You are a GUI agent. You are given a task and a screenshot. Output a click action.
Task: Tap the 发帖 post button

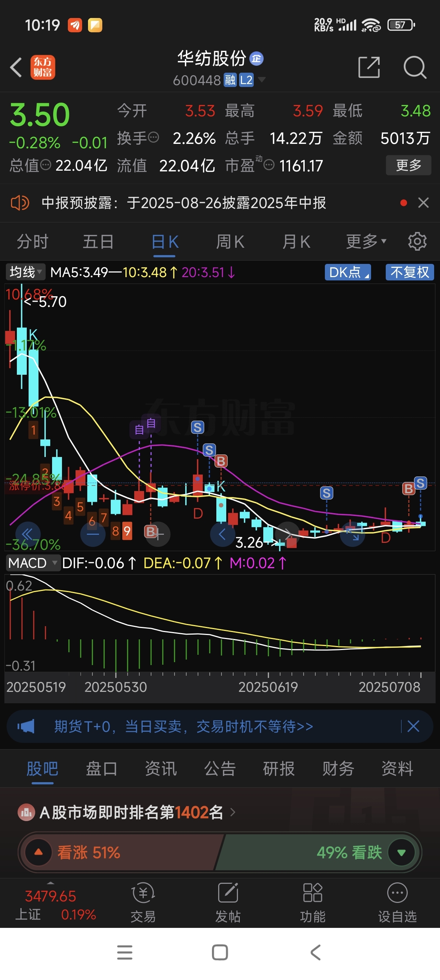[x=228, y=903]
